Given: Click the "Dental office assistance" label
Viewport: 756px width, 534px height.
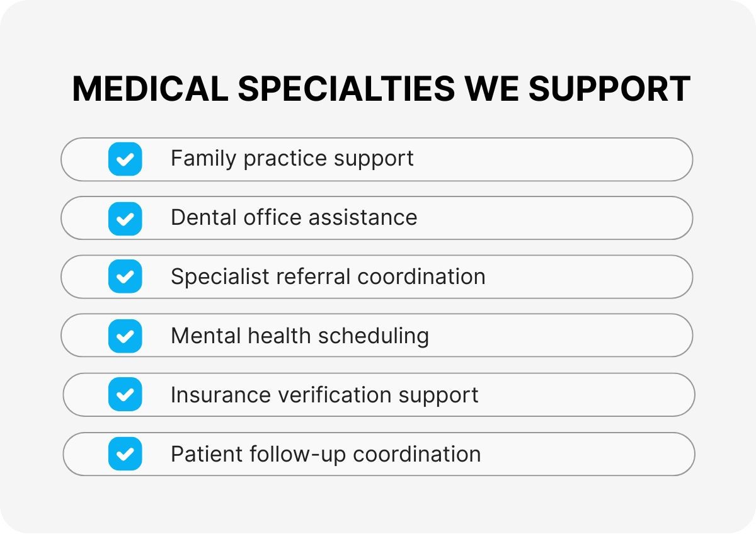Looking at the screenshot, I should tap(294, 218).
